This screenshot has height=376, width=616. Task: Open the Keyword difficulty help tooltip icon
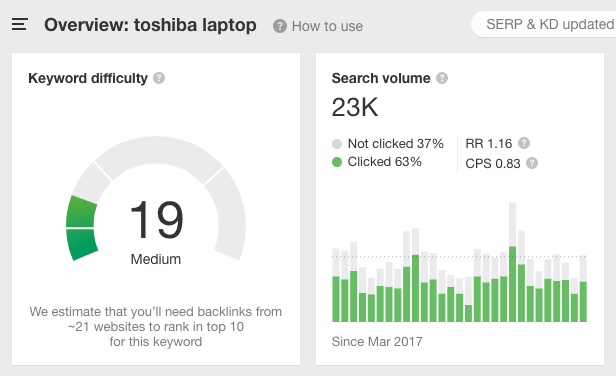coord(159,78)
